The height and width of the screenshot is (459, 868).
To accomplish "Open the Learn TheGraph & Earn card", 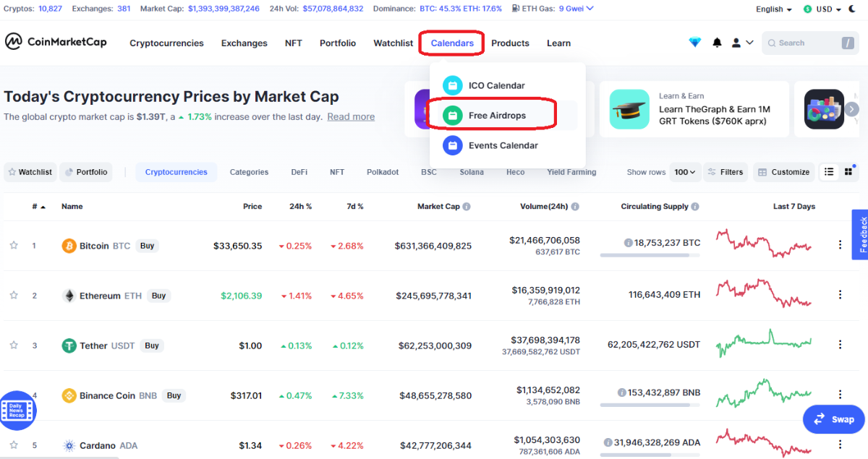I will (x=693, y=109).
